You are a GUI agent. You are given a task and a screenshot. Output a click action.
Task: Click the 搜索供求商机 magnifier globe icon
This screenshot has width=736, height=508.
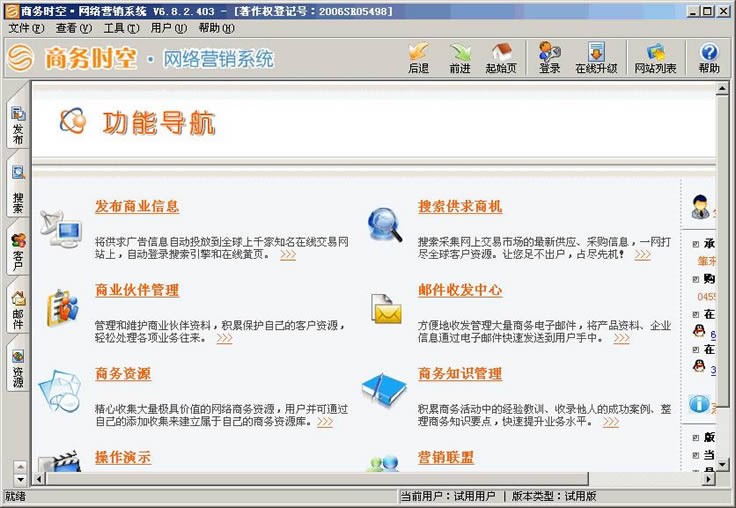[384, 226]
